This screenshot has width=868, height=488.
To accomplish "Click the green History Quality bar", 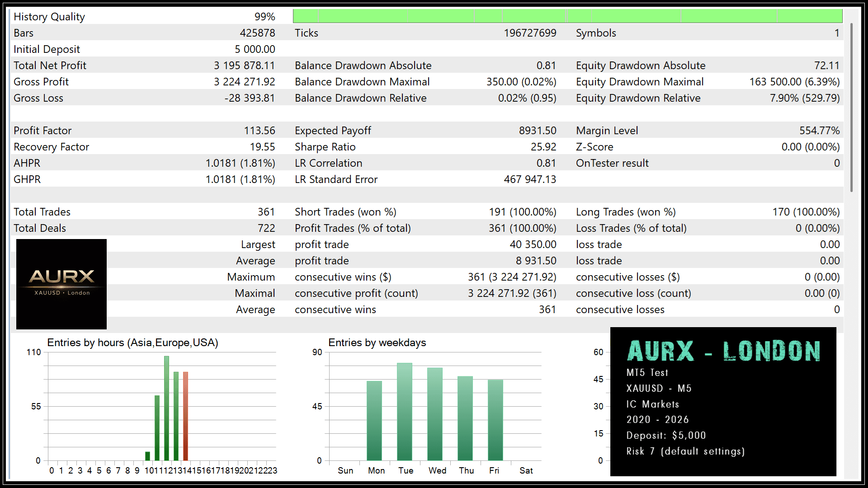I will click(567, 16).
